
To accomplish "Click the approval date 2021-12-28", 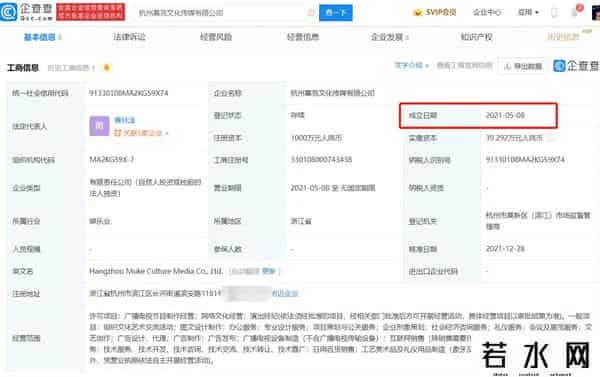I will click(x=505, y=249).
